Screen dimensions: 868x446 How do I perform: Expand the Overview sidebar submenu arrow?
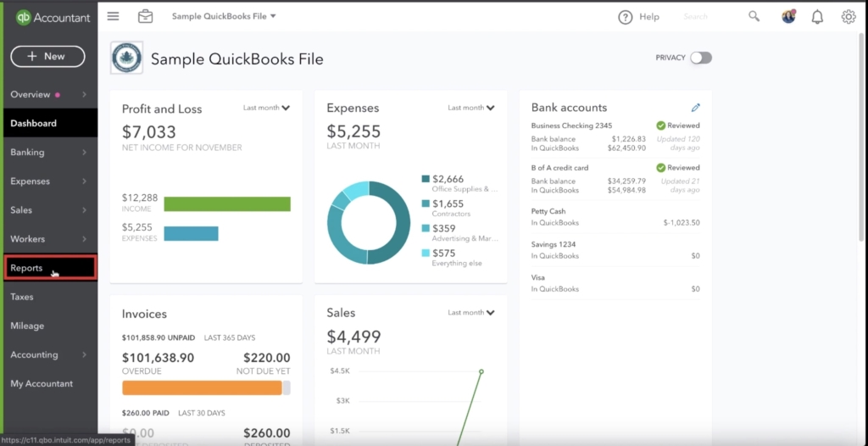click(84, 95)
